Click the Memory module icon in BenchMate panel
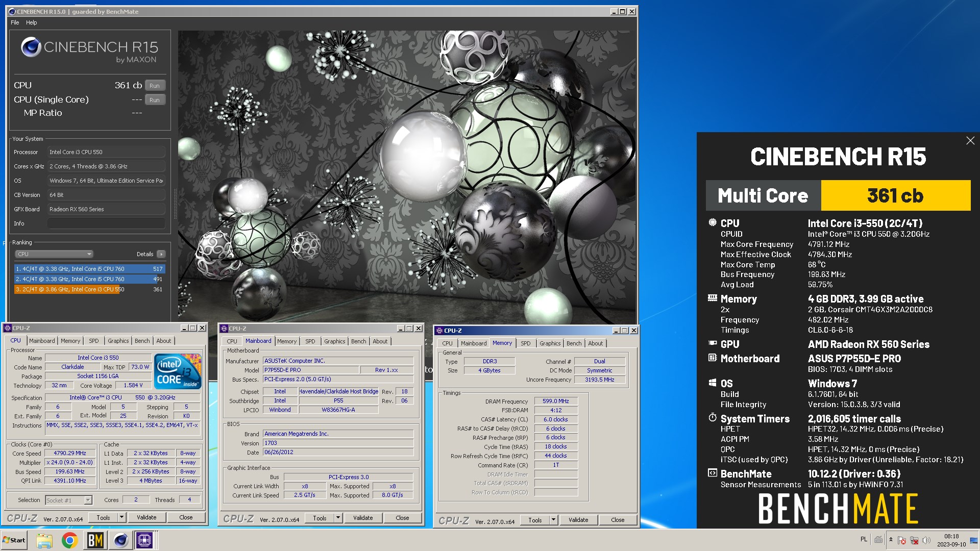The image size is (980, 551). coord(713,298)
